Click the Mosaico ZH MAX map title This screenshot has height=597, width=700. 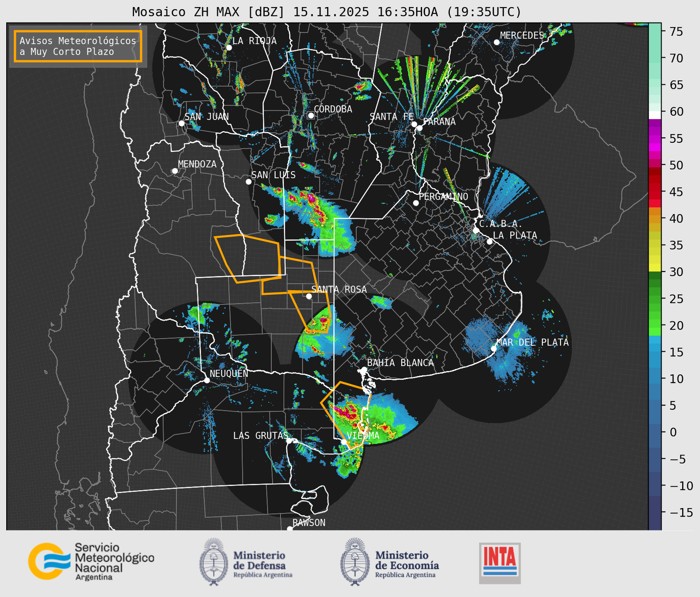pos(327,12)
